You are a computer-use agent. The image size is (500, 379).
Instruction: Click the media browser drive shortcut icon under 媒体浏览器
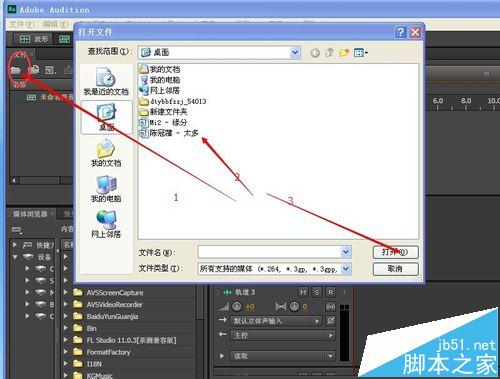[17, 229]
